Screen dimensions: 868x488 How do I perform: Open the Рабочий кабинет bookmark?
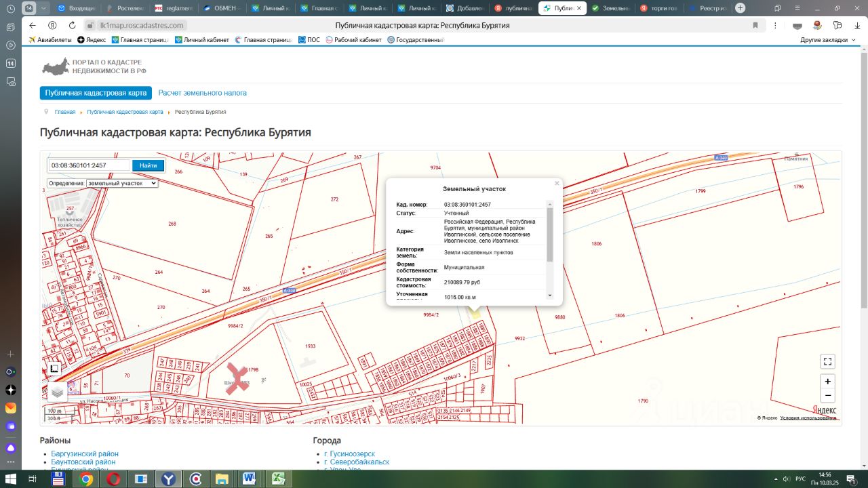353,40
